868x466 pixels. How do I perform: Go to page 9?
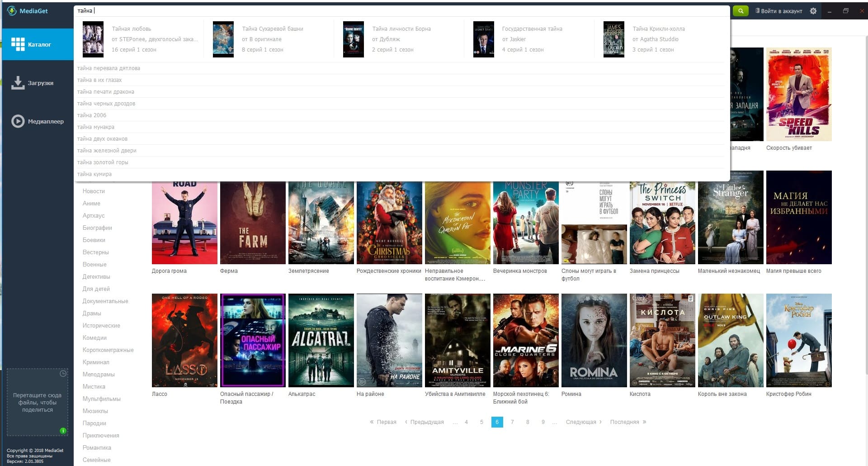tap(543, 422)
